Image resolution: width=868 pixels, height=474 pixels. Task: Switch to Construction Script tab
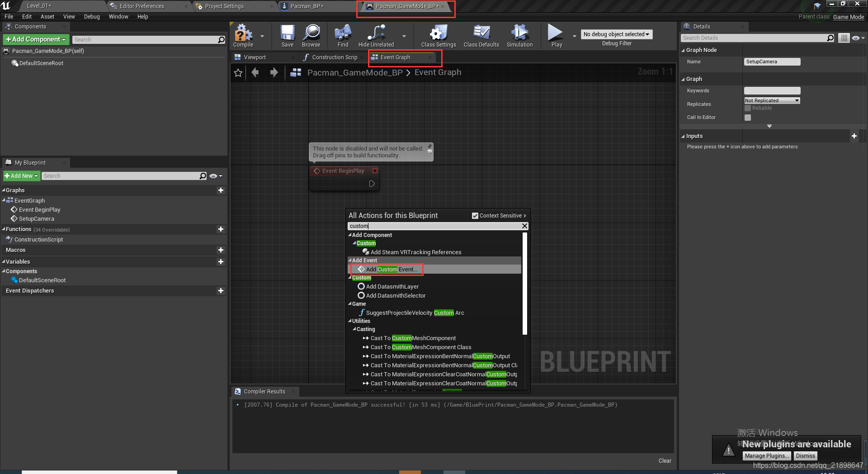pos(335,57)
